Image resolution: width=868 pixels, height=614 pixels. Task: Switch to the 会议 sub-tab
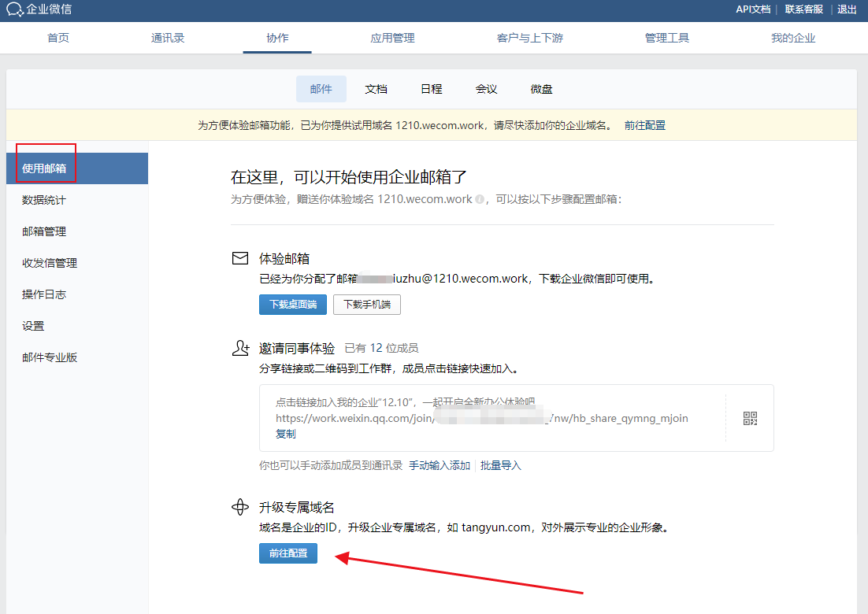(x=486, y=89)
